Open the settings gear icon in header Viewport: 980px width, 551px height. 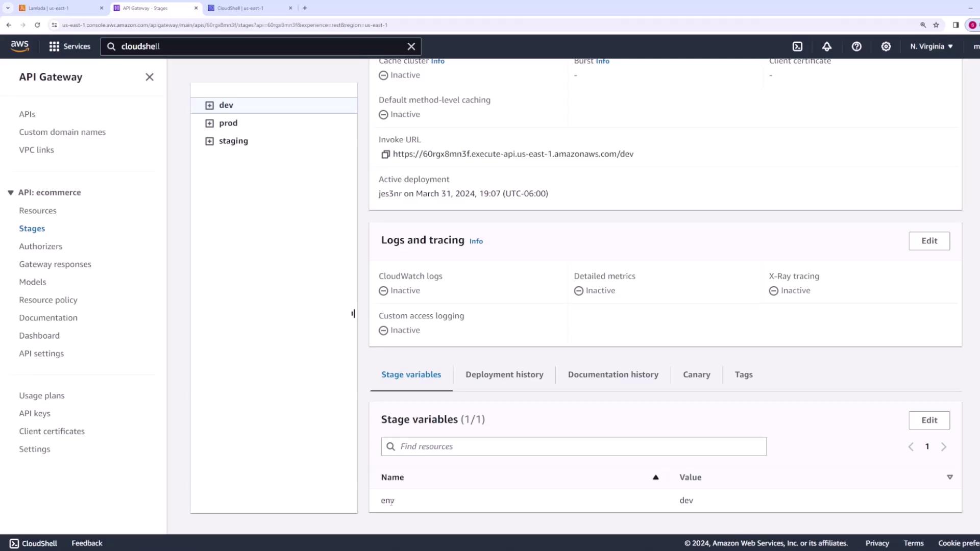pos(886,46)
